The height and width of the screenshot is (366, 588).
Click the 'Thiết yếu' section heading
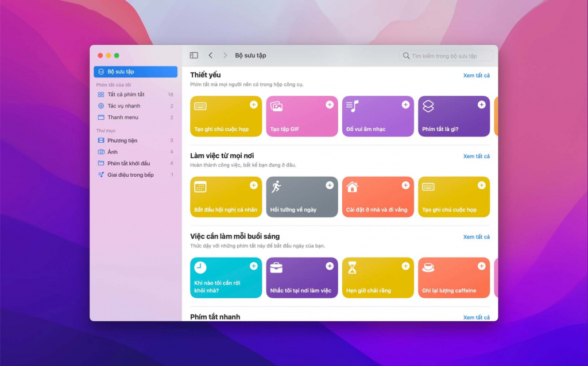[206, 75]
